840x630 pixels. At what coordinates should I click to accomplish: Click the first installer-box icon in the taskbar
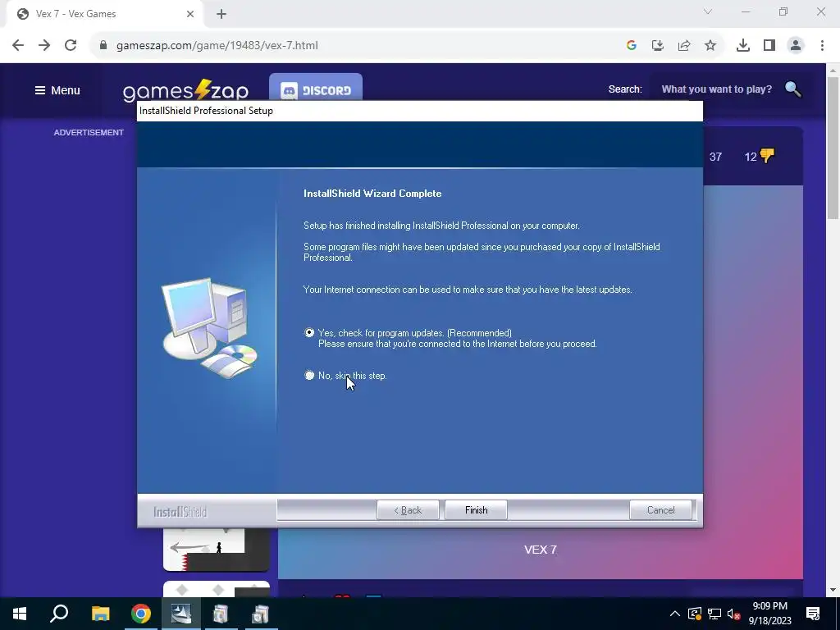[221, 614]
